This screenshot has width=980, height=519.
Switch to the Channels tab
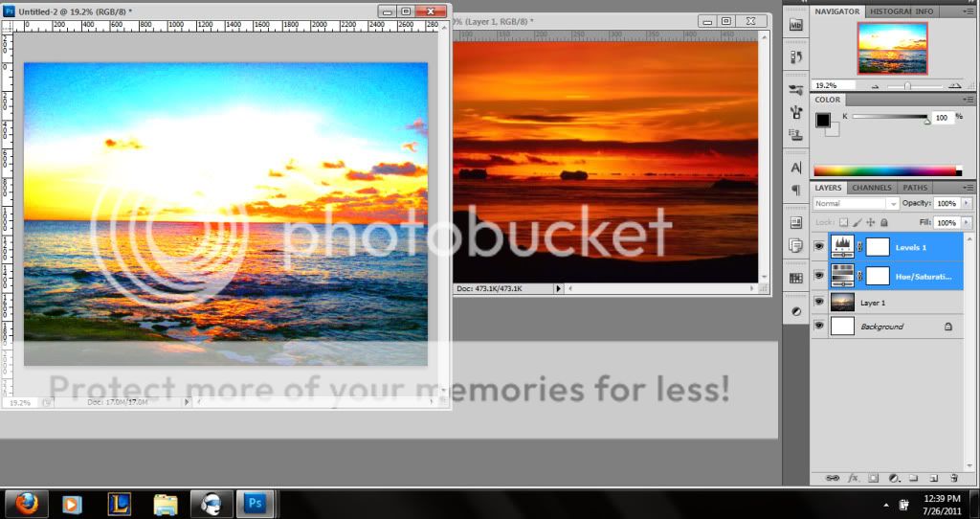[871, 188]
